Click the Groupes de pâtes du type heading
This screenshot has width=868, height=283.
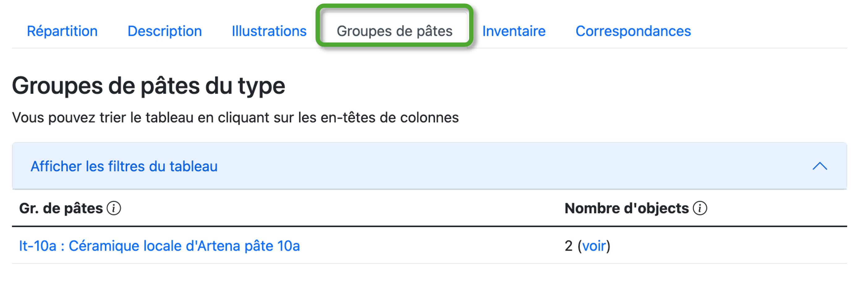pos(148,86)
